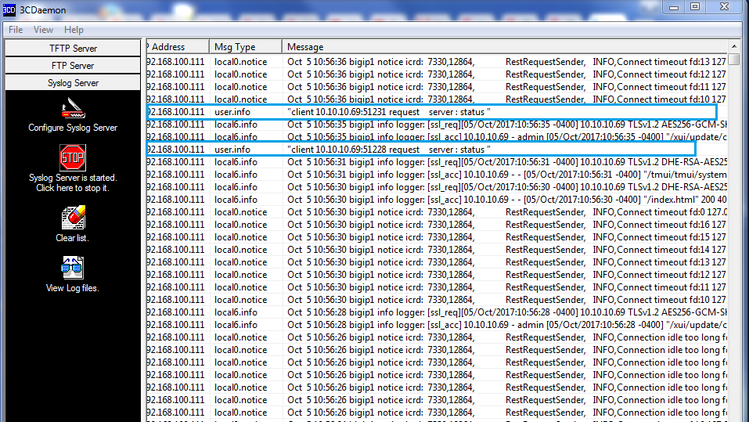Click the vertical scrollbar thumb of log list

734,59
